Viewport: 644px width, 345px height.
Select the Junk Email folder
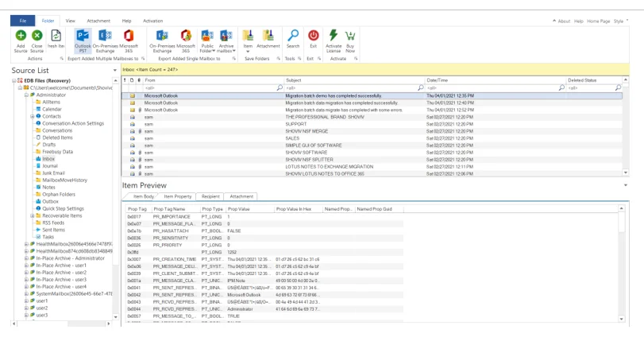(x=53, y=173)
